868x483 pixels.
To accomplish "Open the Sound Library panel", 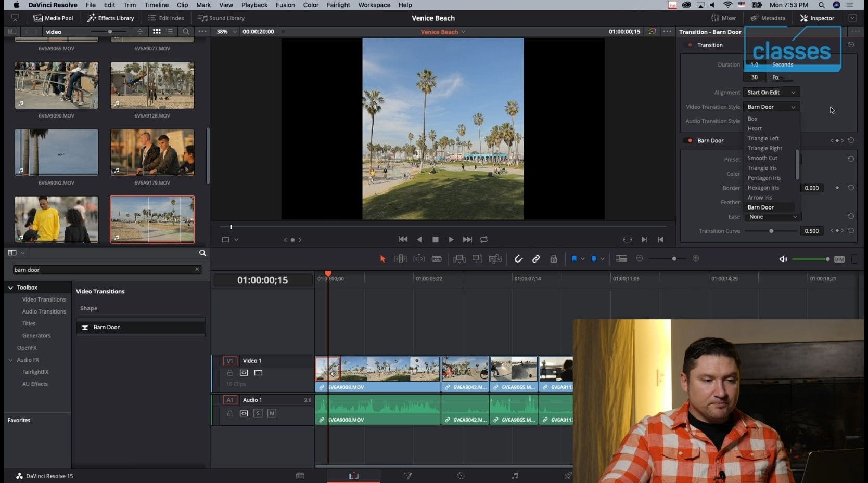I will [x=221, y=18].
